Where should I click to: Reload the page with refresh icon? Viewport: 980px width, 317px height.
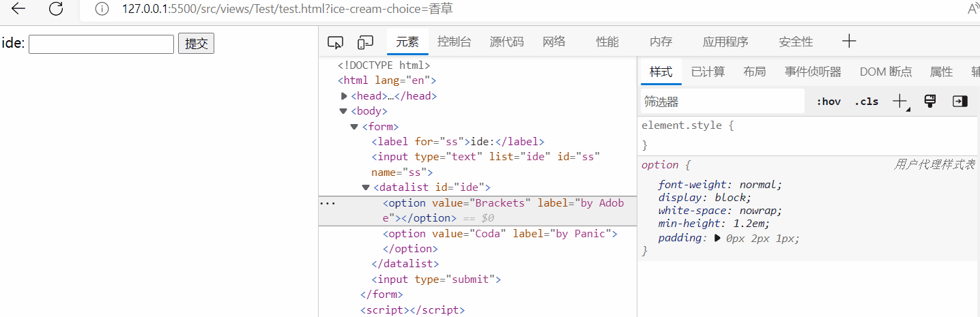point(57,9)
